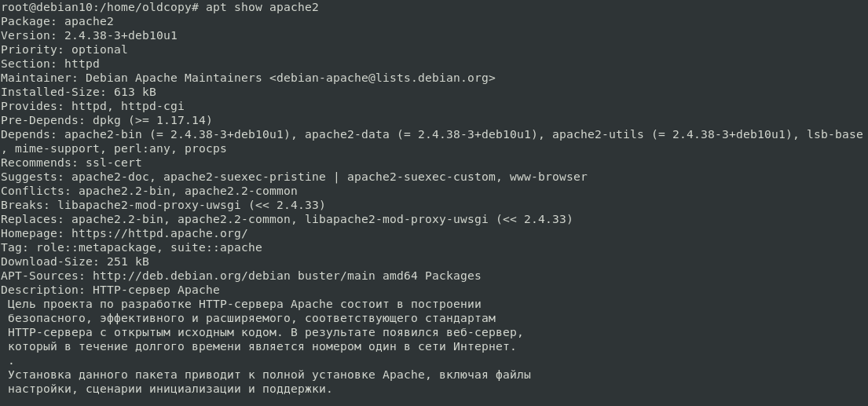This screenshot has width=868, height=406.
Task: Click the typed command "apt show apache2"
Action: (262, 7)
